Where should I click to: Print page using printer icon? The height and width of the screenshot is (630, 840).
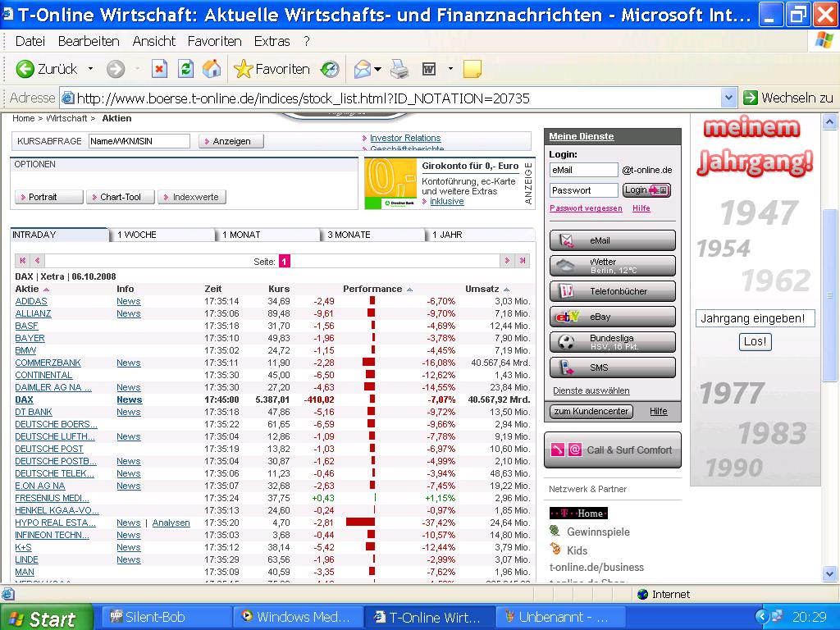pyautogui.click(x=399, y=69)
